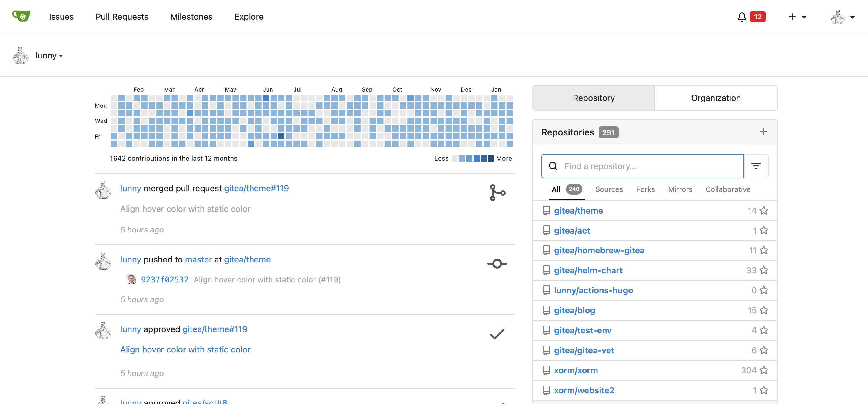Click the magnifier icon in repository search

click(553, 166)
